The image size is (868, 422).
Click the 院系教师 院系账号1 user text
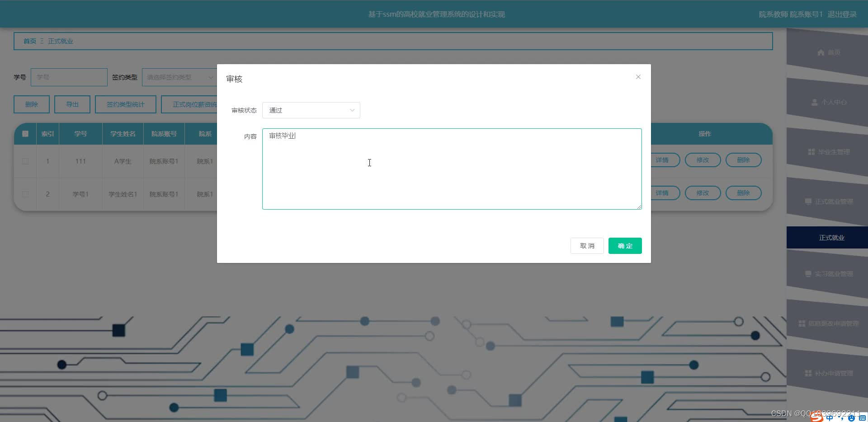791,14
